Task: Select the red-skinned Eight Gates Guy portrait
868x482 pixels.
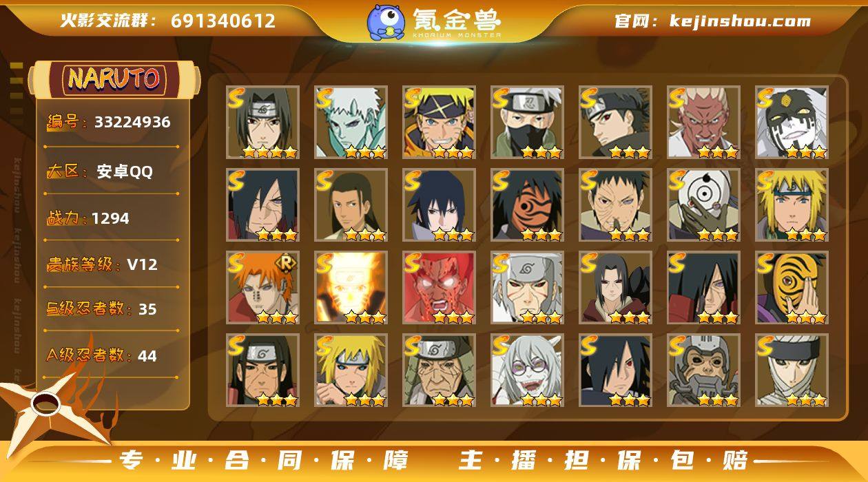Action: click(439, 288)
